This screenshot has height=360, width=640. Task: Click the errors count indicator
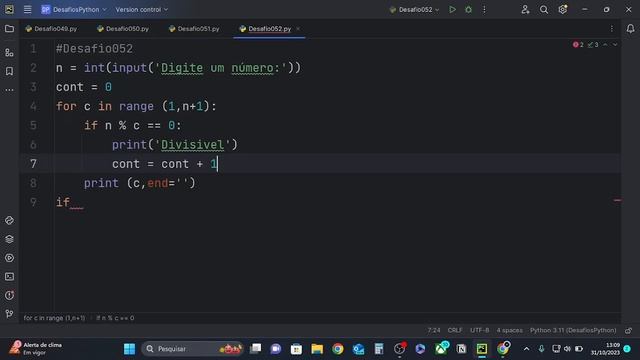coord(578,44)
